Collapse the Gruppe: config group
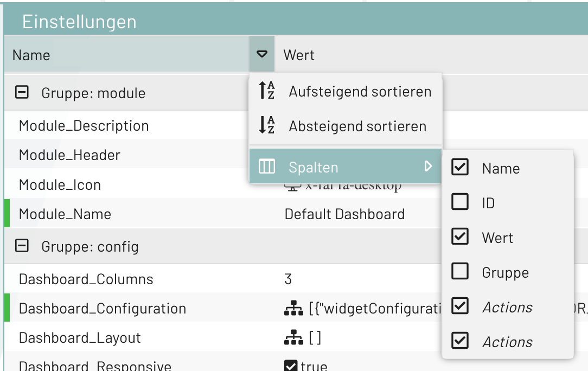The image size is (588, 371). pyautogui.click(x=22, y=245)
